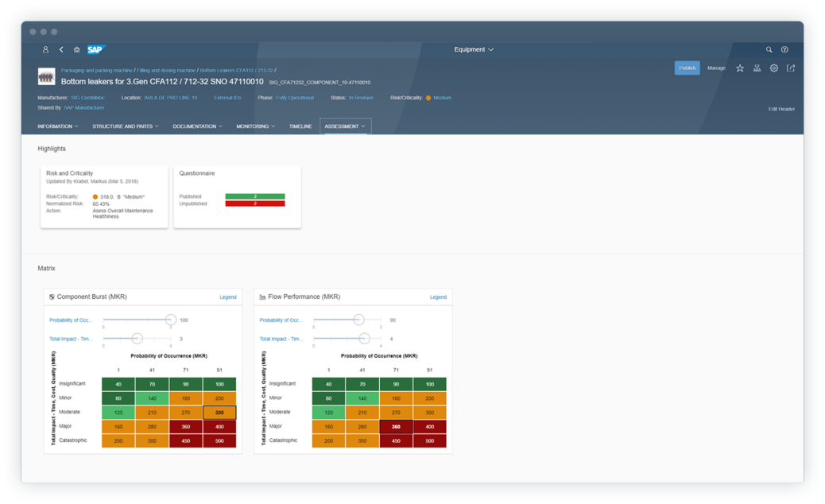The height and width of the screenshot is (504, 825).
Task: Open the help question mark icon
Action: click(x=784, y=49)
